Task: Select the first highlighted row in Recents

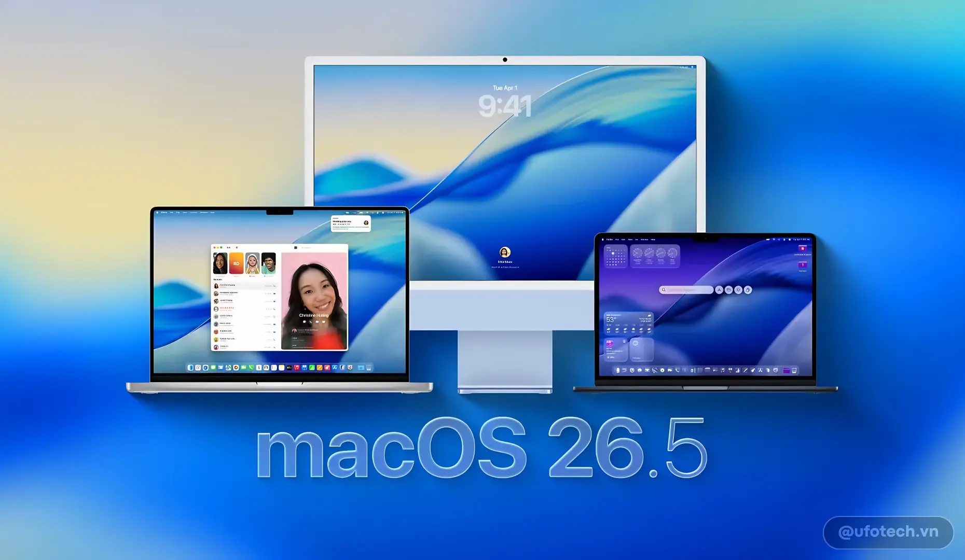Action: pyautogui.click(x=245, y=286)
